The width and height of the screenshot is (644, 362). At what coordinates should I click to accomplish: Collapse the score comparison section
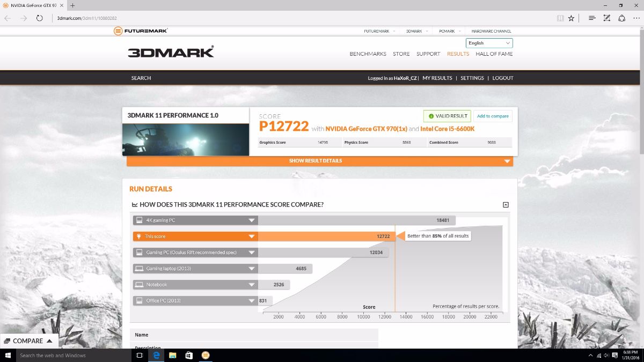506,205
